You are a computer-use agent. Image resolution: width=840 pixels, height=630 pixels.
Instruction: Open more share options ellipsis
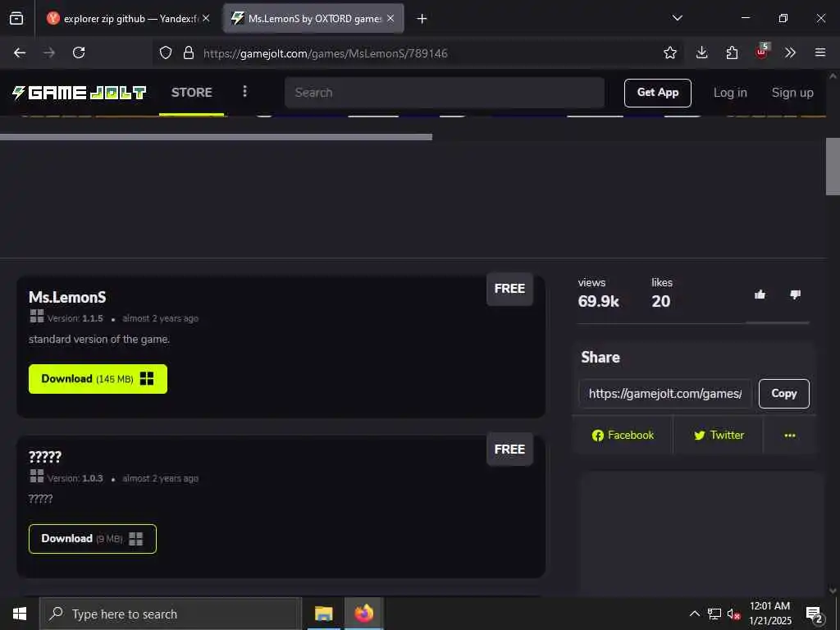click(x=790, y=435)
